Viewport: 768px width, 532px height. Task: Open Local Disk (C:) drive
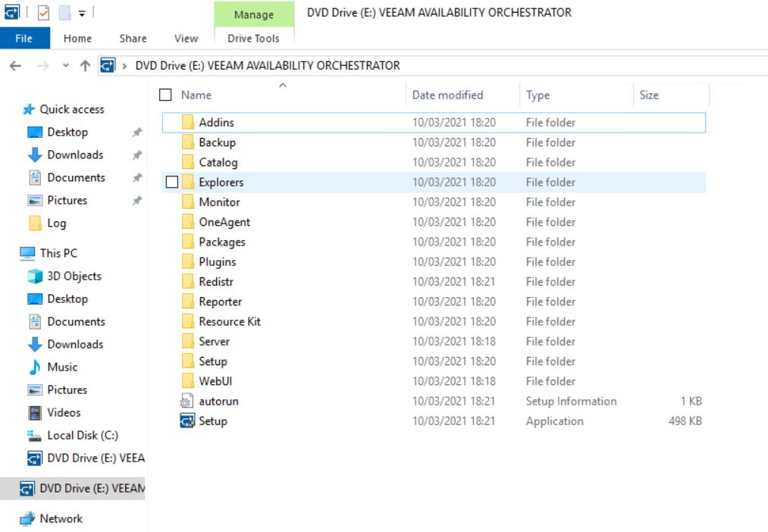83,436
